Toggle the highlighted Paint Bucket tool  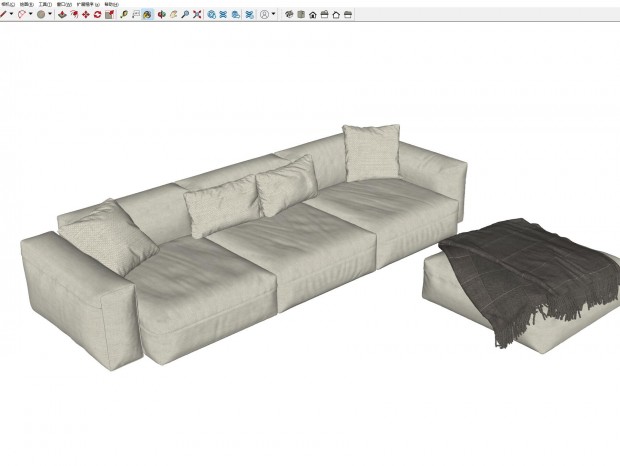tap(147, 15)
